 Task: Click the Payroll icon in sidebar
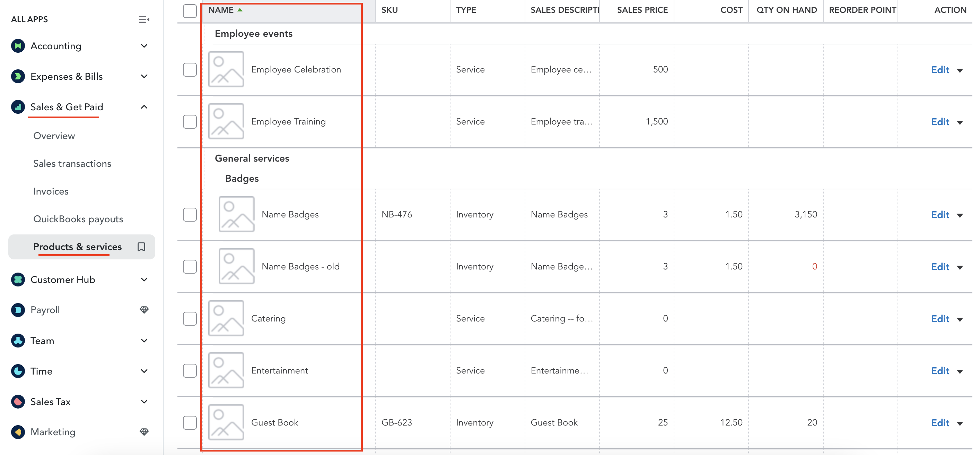tap(18, 310)
